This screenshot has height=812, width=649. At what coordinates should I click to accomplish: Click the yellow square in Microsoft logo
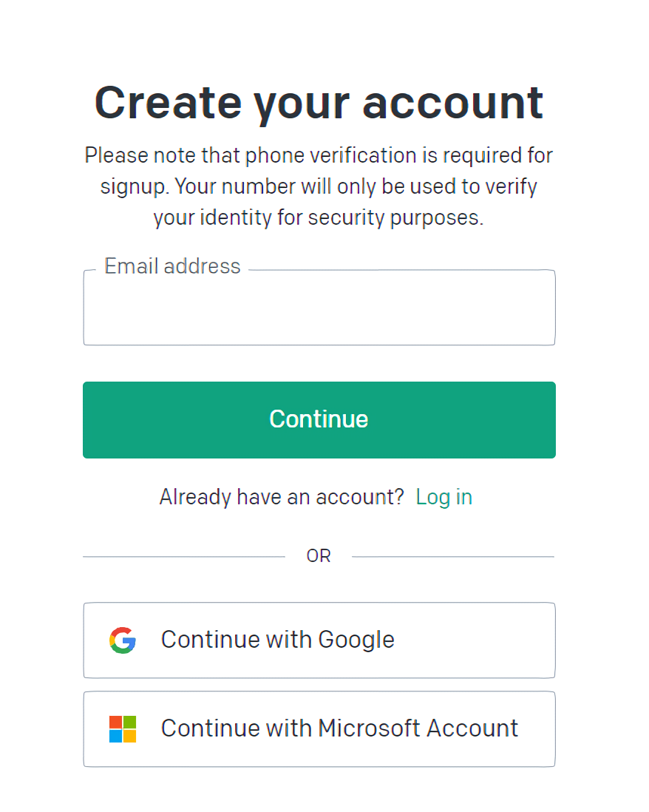(129, 736)
